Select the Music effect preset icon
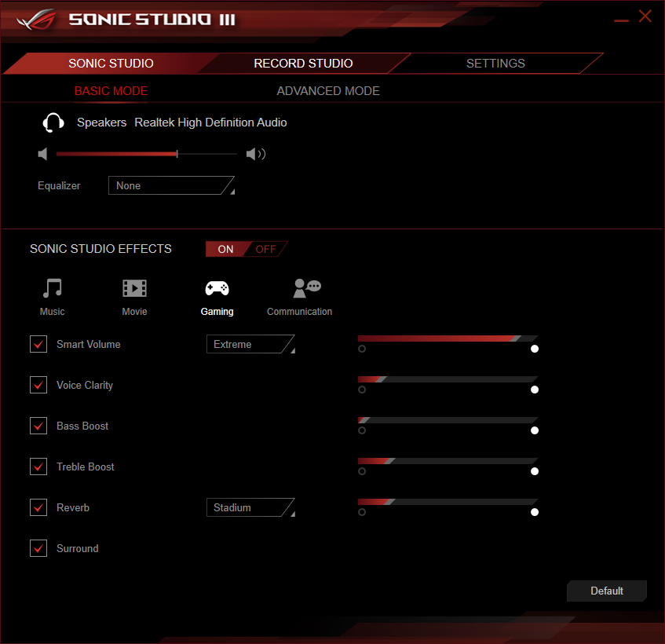 click(52, 288)
